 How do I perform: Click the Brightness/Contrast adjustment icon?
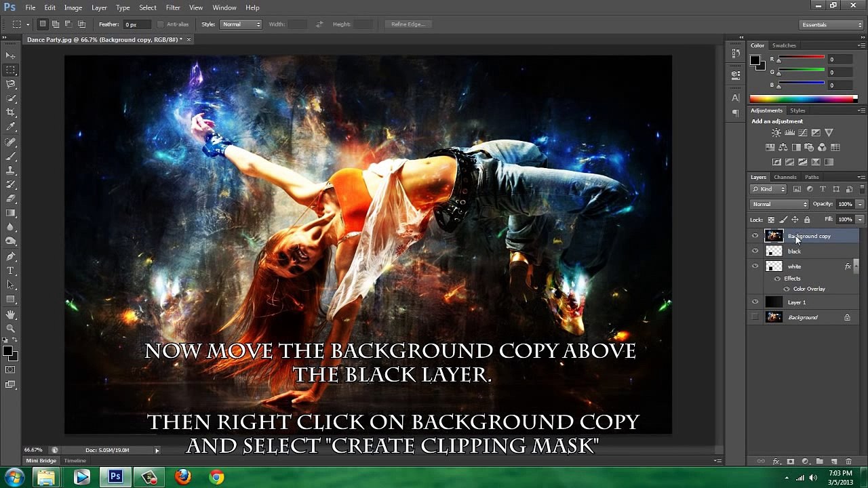[x=776, y=133]
